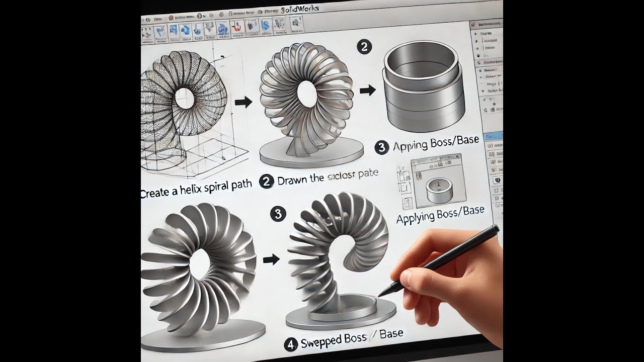Screen dimensions: 644x362
Task: Click 'Applying Boss/Base' caption under preview window
Action: (x=440, y=215)
